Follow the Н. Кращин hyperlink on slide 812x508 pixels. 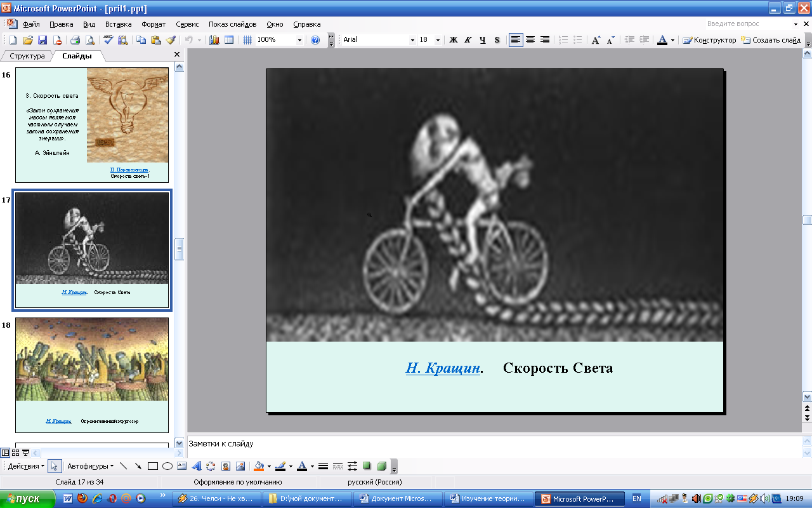click(443, 368)
